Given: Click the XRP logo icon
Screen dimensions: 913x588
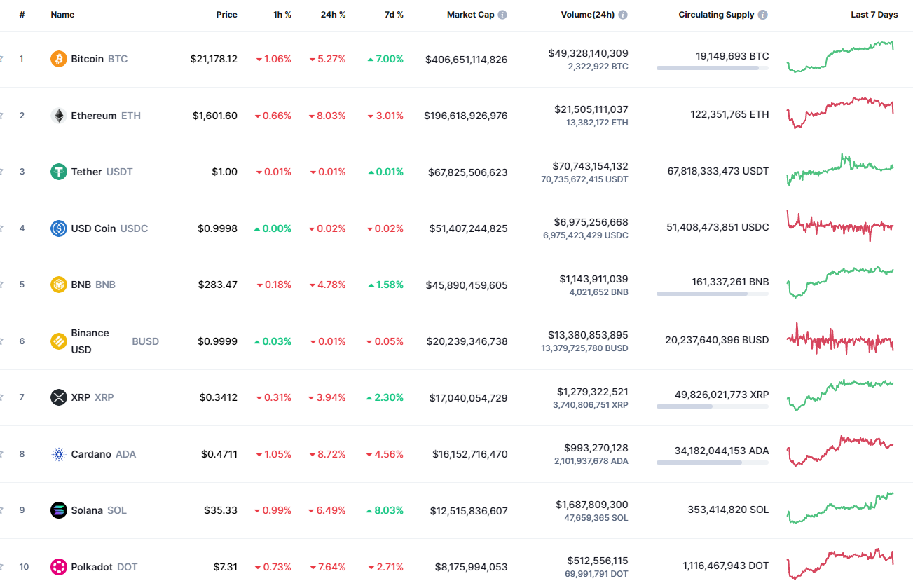Looking at the screenshot, I should 59,397.
